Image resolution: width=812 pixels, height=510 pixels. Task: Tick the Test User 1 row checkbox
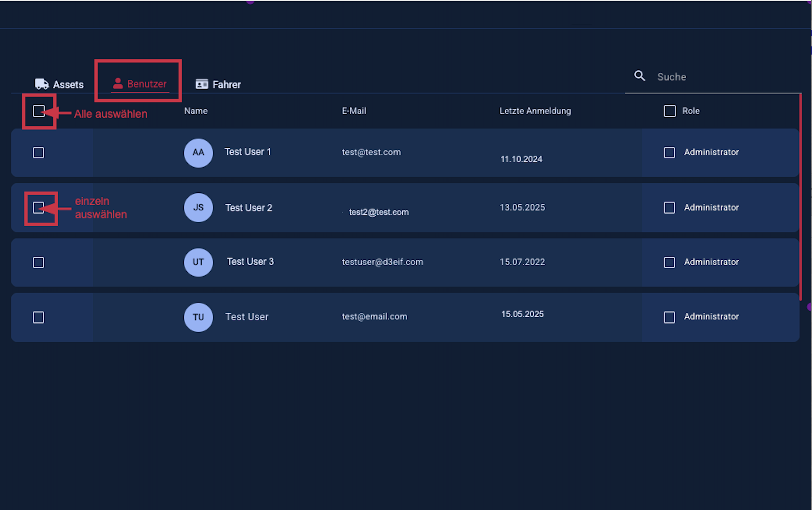point(38,153)
